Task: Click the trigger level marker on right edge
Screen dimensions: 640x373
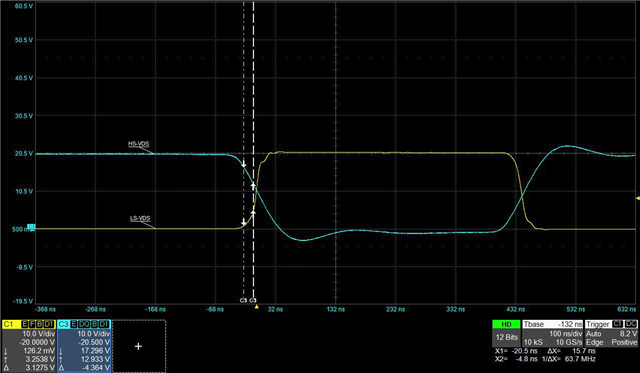Action: tap(638, 198)
